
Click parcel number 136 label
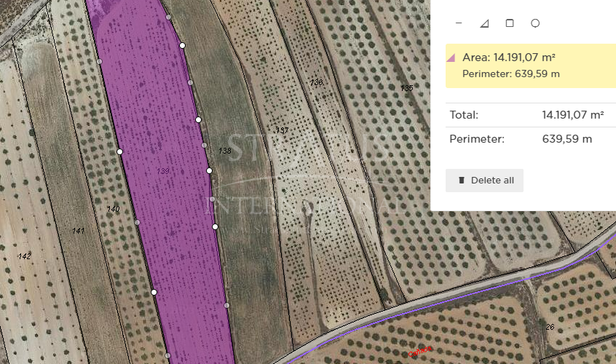(x=316, y=82)
